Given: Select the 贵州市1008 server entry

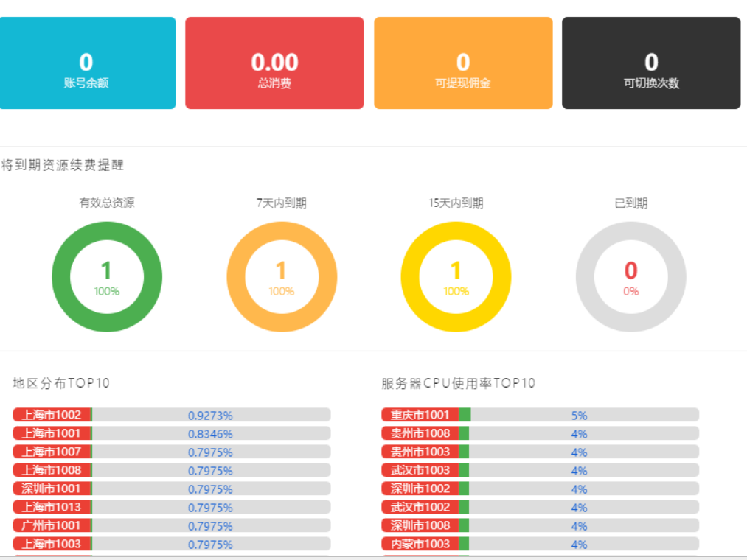Looking at the screenshot, I should pyautogui.click(x=420, y=433).
